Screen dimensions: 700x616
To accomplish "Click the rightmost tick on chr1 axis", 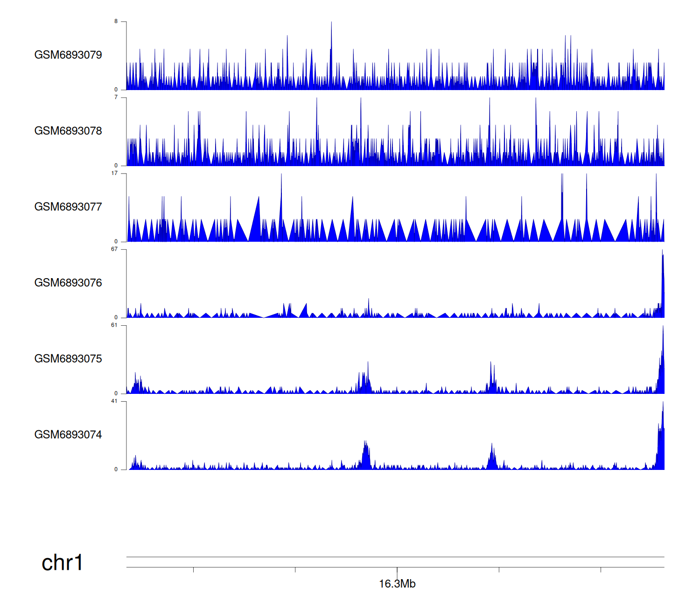I will click(601, 570).
